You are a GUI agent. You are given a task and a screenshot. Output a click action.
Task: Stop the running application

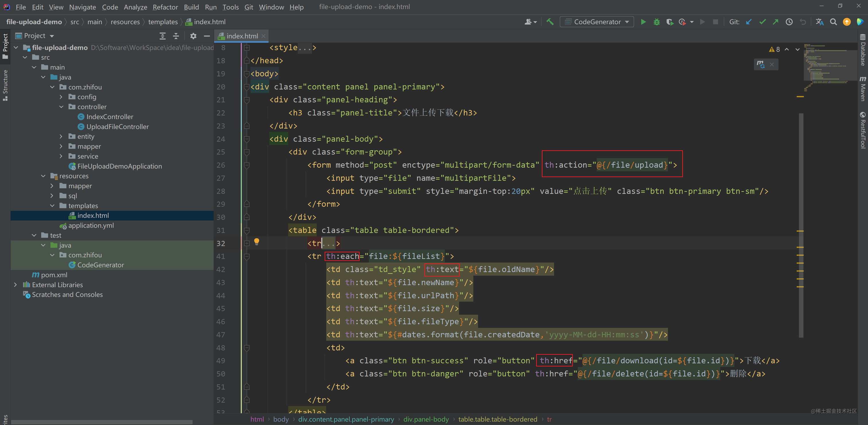[x=716, y=22]
